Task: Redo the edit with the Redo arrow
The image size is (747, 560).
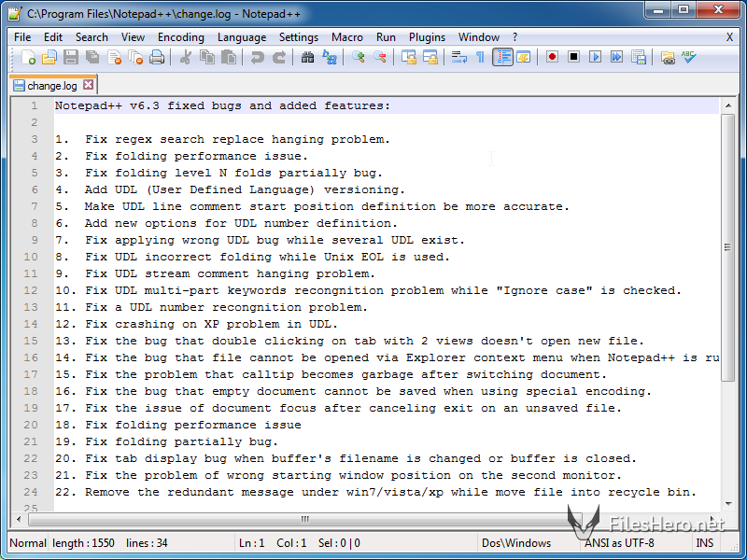Action: coord(278,58)
